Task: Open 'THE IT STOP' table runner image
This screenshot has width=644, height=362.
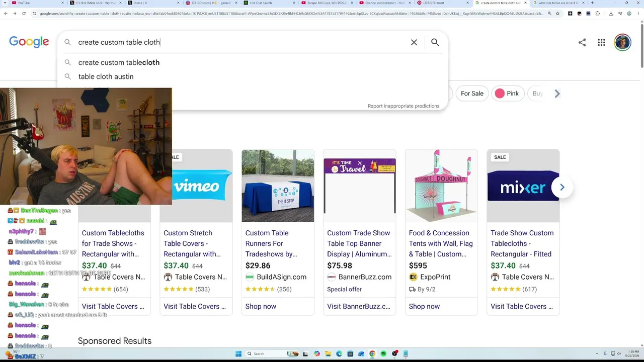Action: click(278, 186)
